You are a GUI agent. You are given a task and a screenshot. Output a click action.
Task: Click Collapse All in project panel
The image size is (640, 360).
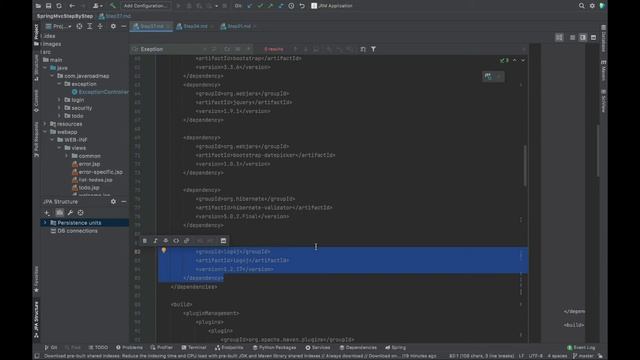pyautogui.click(x=100, y=26)
